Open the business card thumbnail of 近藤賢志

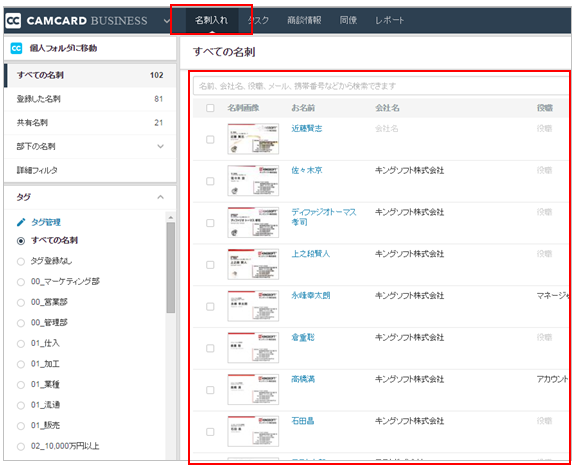pos(253,139)
